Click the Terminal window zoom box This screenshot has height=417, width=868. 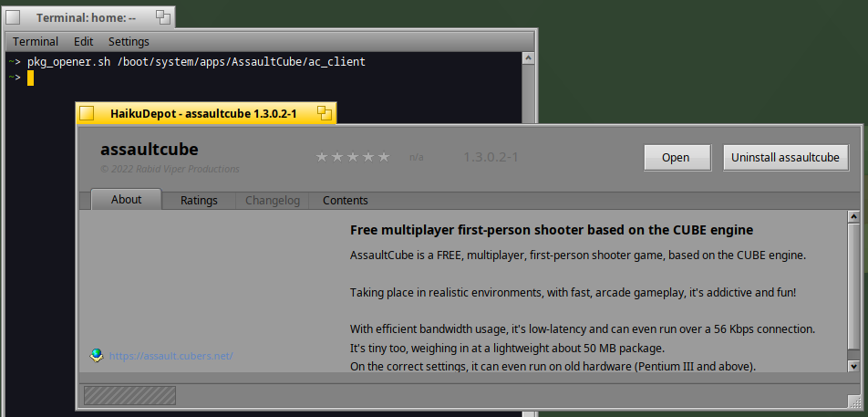pos(162,17)
